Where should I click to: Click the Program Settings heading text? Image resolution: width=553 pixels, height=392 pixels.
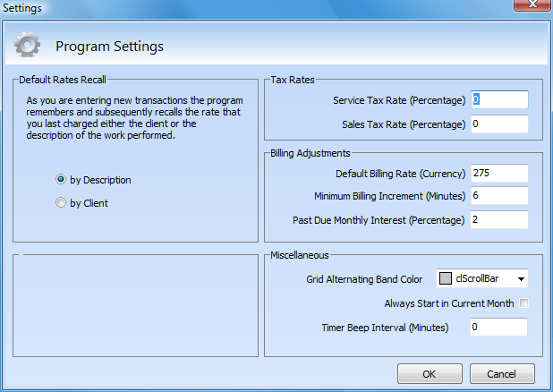[109, 46]
